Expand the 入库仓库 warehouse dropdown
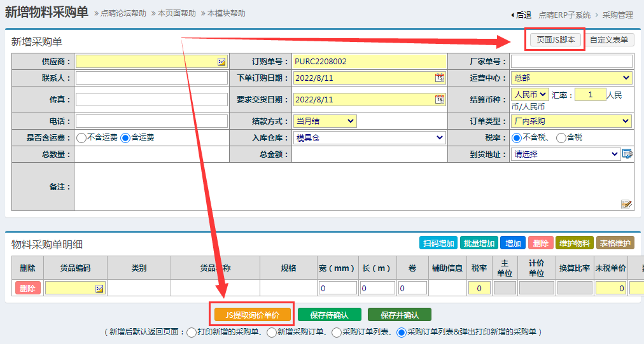Viewport: 644px width, 344px height. 369,137
